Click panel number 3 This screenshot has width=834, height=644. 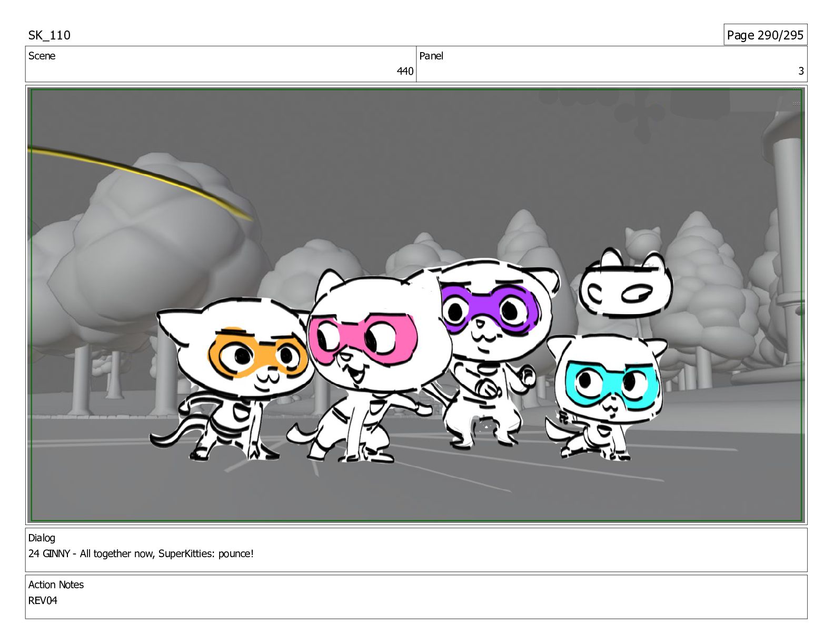click(801, 71)
